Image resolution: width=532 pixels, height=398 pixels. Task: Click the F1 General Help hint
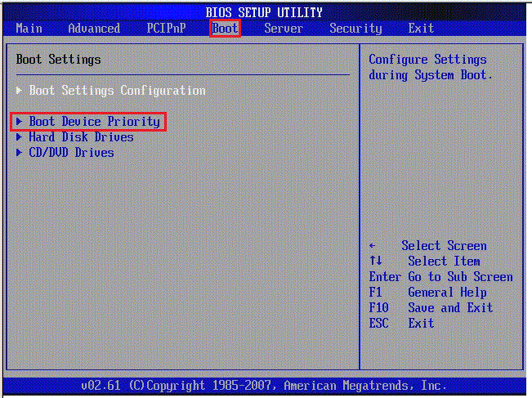(427, 293)
